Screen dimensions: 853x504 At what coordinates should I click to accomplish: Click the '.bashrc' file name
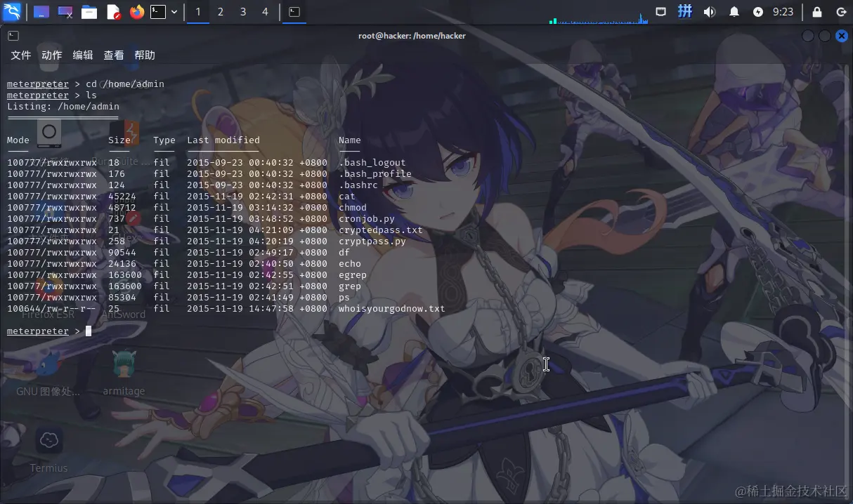pos(358,185)
